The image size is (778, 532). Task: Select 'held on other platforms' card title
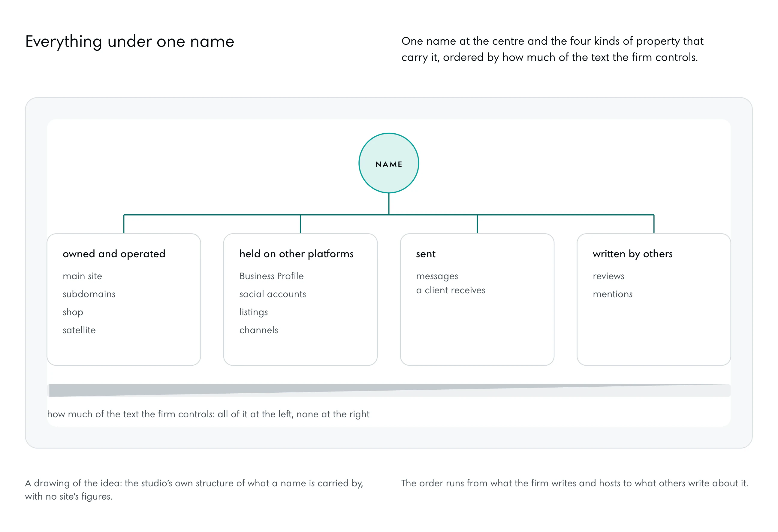(296, 254)
